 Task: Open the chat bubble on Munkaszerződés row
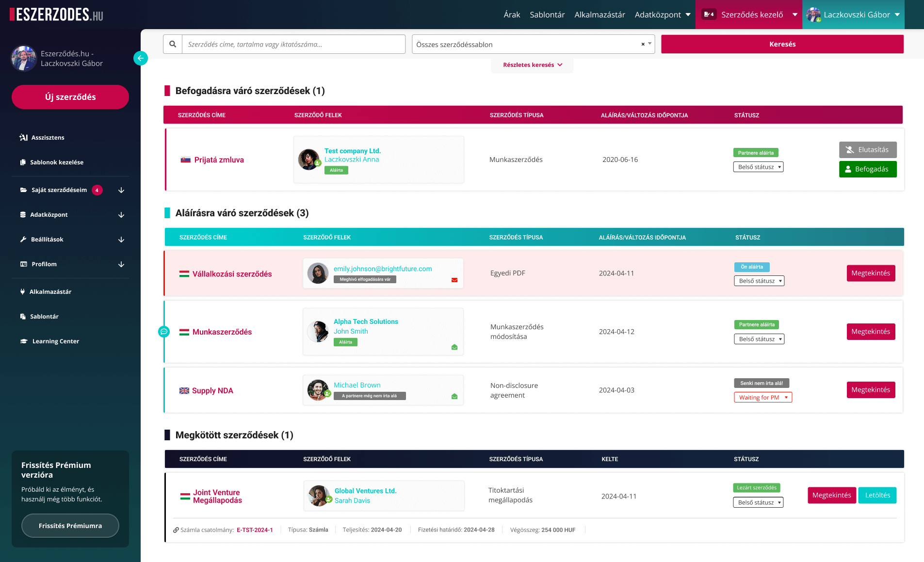point(164,332)
